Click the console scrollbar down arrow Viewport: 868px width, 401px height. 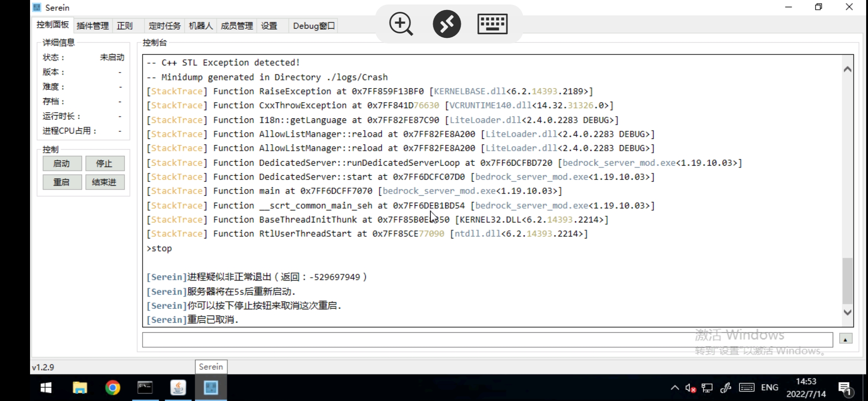(x=848, y=312)
